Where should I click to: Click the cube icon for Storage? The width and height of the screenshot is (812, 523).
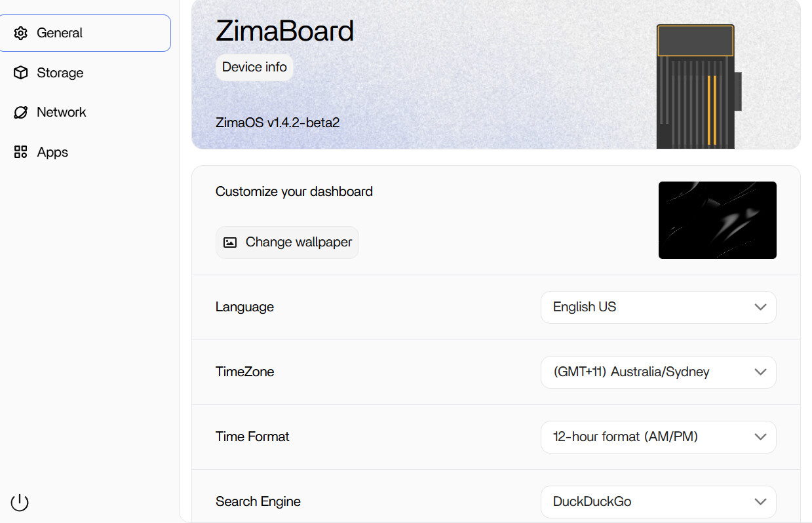pos(21,73)
